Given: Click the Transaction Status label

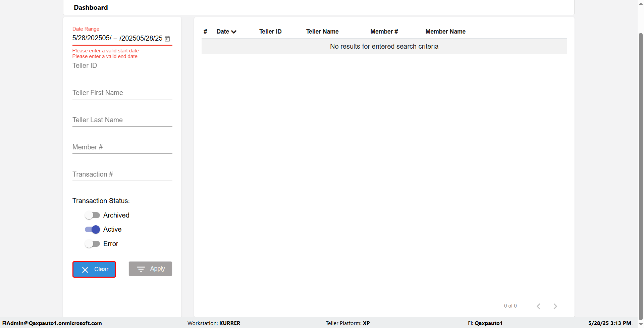Looking at the screenshot, I should (101, 201).
